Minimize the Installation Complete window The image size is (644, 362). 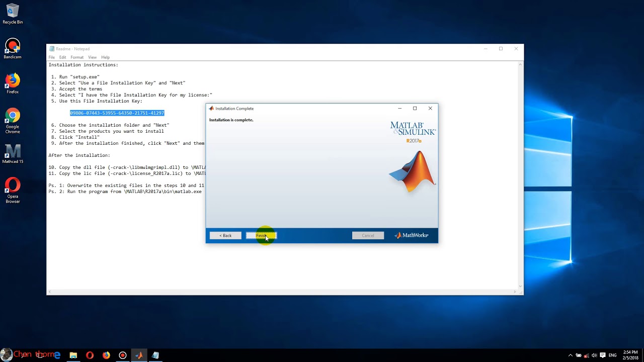coord(399,108)
